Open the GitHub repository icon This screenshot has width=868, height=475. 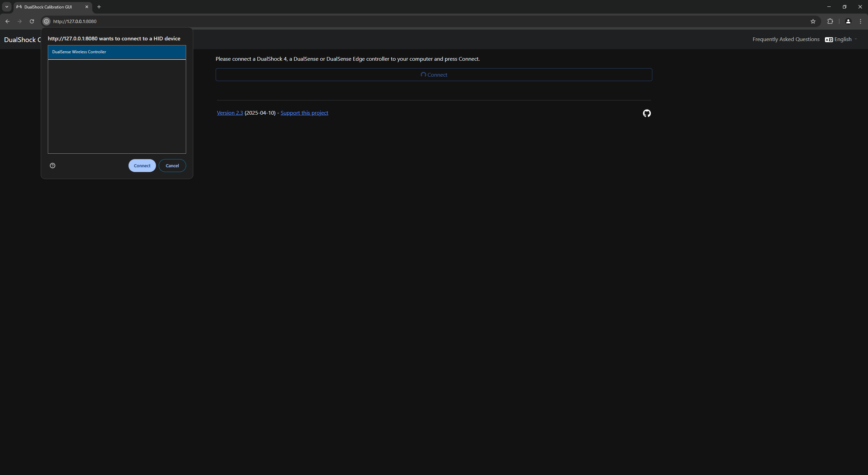647,113
